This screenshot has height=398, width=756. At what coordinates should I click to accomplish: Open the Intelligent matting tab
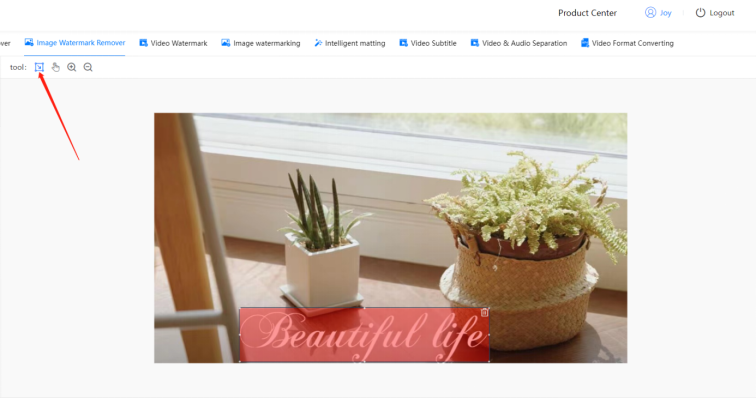[350, 43]
